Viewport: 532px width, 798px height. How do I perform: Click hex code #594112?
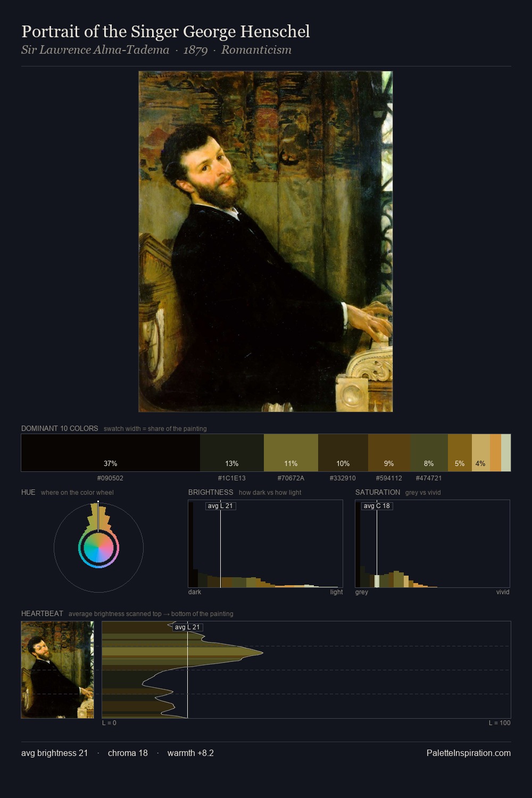(389, 478)
